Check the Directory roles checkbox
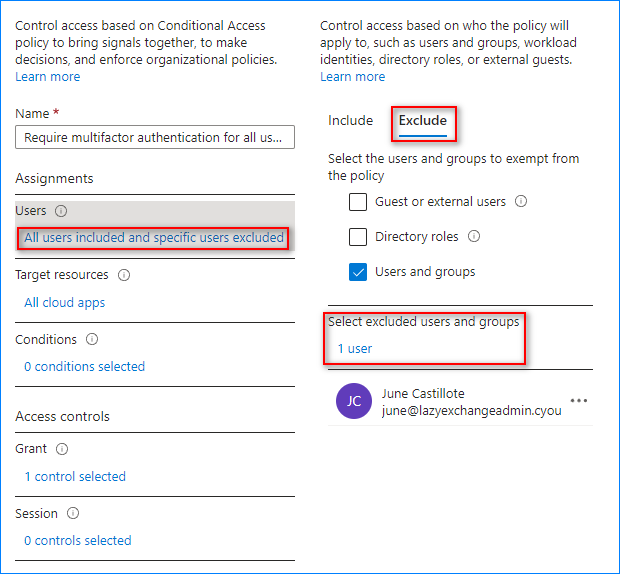This screenshot has width=620, height=574. click(x=358, y=237)
